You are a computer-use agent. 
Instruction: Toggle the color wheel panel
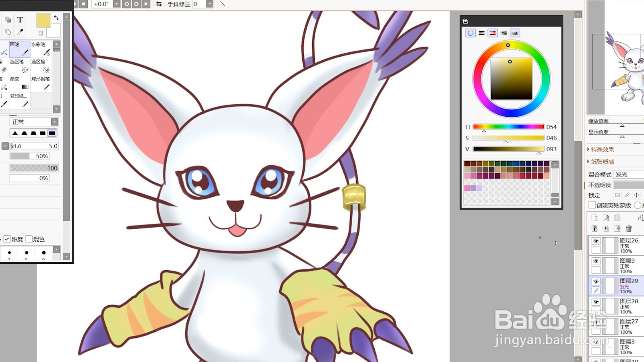pyautogui.click(x=470, y=33)
